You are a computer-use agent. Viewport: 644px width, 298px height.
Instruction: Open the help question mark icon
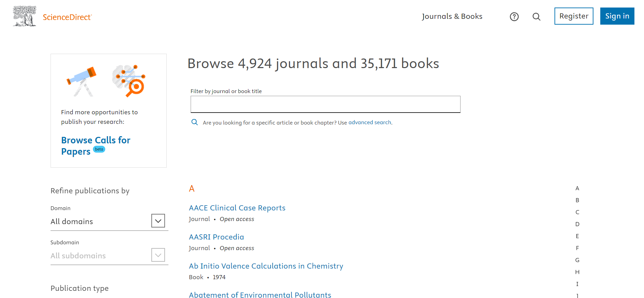514,17
